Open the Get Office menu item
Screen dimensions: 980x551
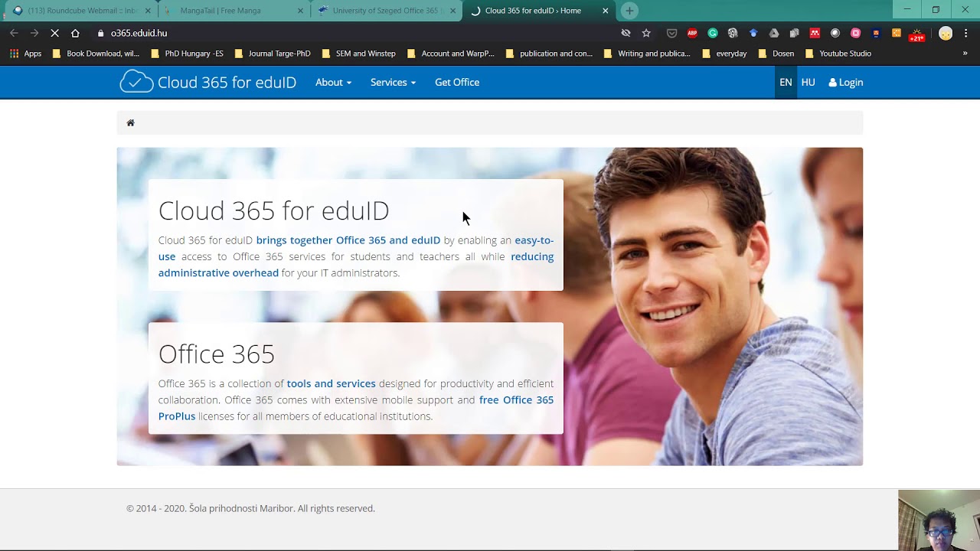coord(457,82)
